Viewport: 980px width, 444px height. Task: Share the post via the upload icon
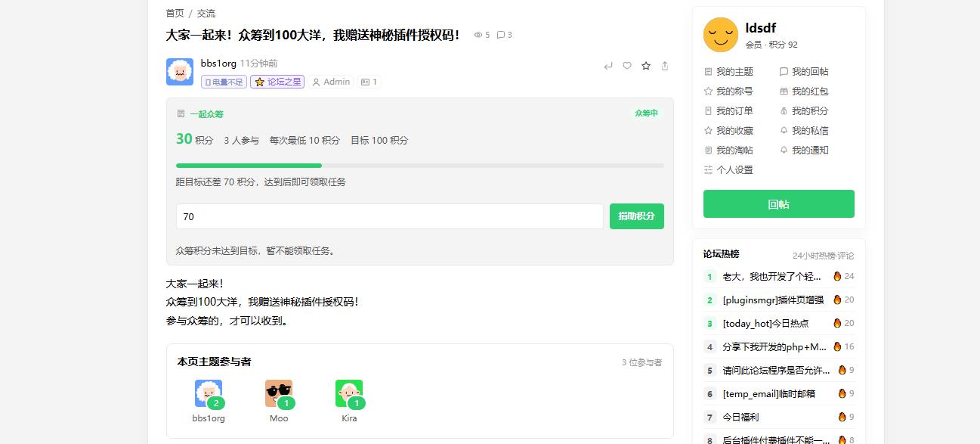(x=665, y=66)
